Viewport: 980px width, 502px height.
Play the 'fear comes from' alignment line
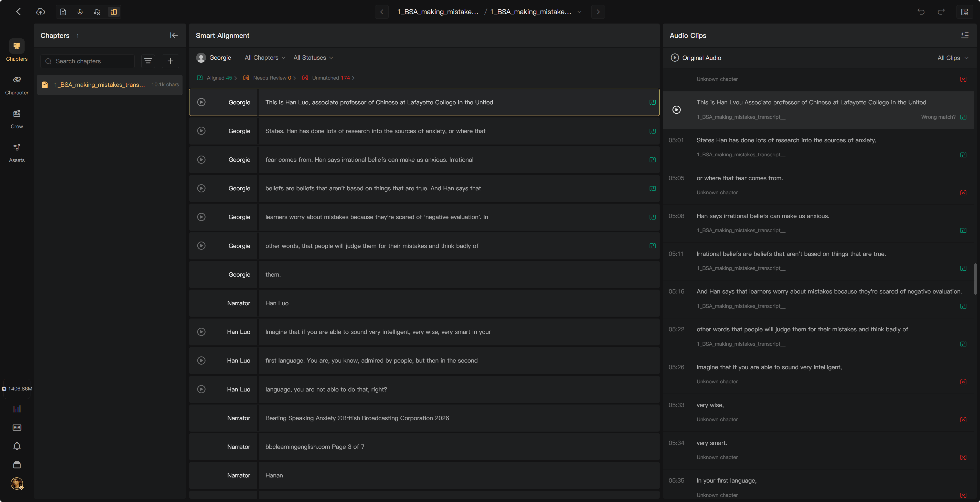point(201,160)
